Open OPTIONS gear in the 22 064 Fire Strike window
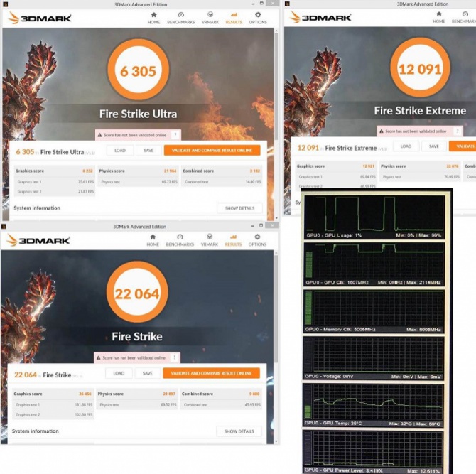The height and width of the screenshot is (474, 476). tap(257, 240)
